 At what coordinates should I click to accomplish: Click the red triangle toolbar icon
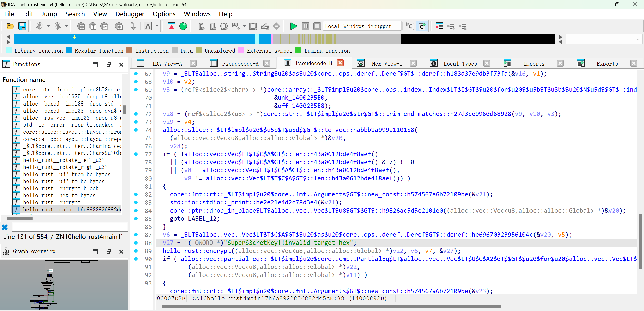coord(172,26)
